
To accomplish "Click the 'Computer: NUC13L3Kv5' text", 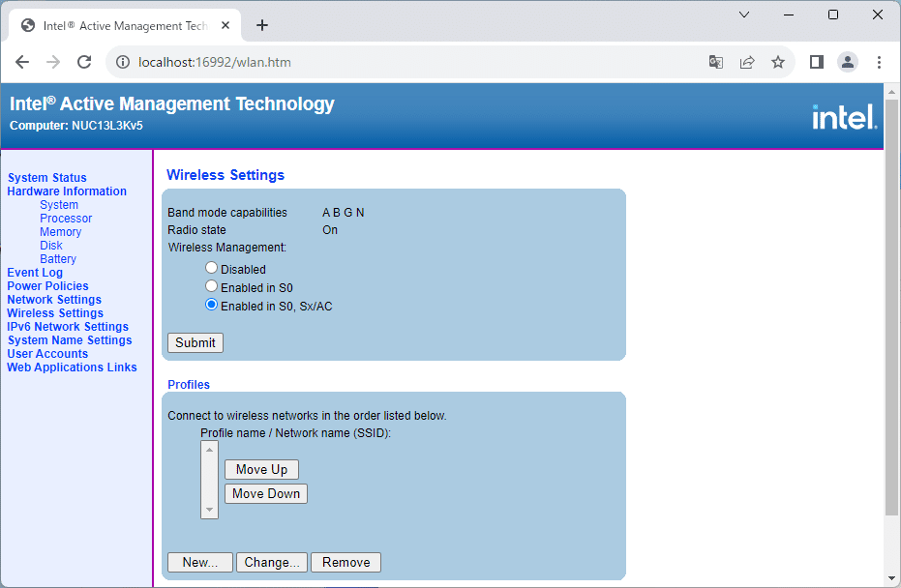I will click(x=76, y=126).
